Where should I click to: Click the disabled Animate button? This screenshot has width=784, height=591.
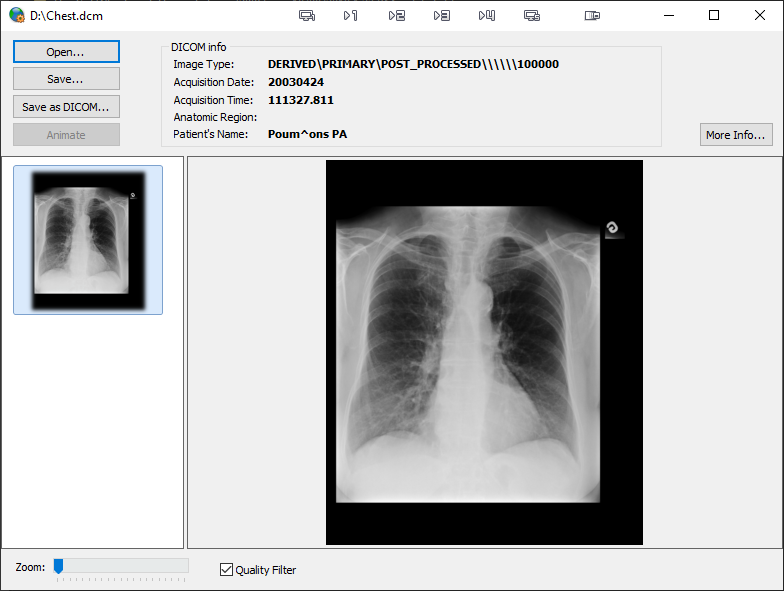coord(66,134)
